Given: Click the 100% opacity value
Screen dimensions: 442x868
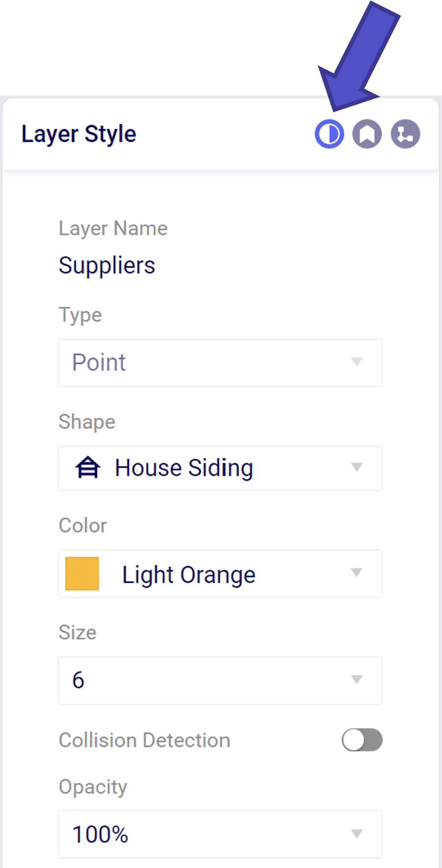Looking at the screenshot, I should pyautogui.click(x=100, y=834).
